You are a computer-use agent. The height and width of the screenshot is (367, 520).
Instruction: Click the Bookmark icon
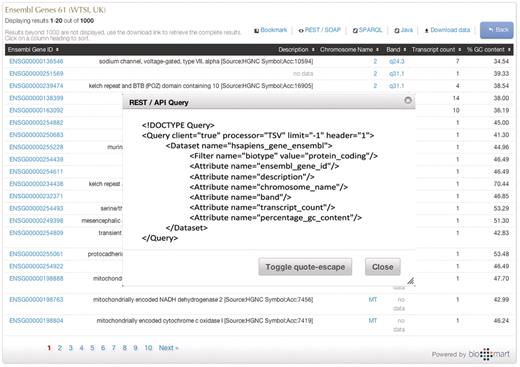256,31
